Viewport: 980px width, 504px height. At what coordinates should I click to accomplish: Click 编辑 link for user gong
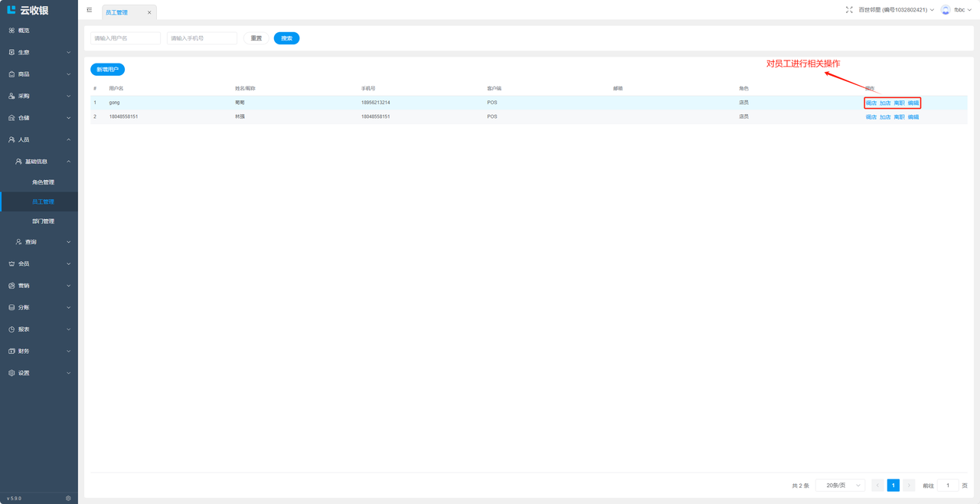[913, 103]
